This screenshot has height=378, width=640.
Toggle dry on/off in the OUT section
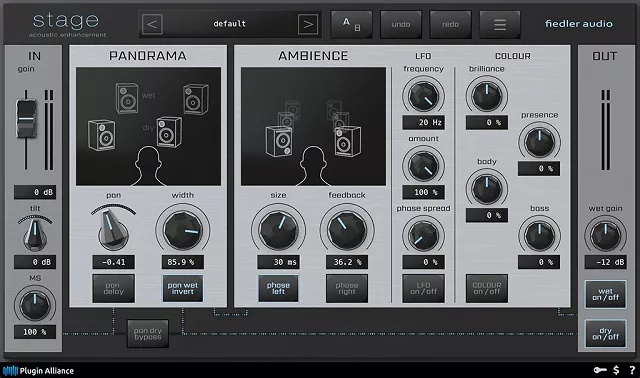point(605,334)
